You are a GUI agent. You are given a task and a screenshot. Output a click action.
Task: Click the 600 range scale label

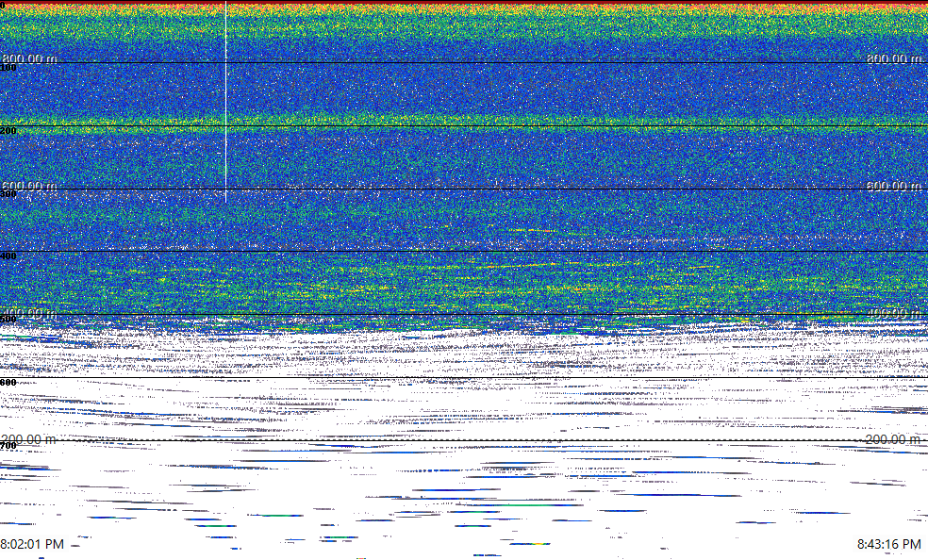(8, 383)
